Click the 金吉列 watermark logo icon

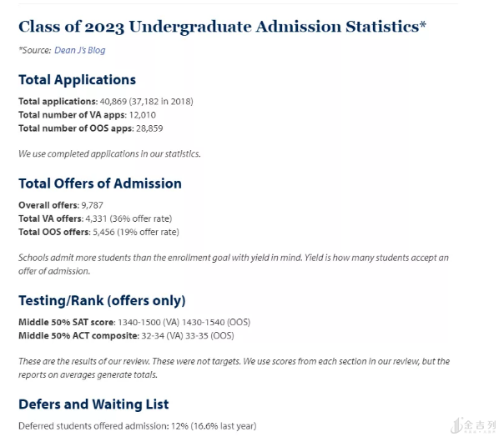click(458, 425)
